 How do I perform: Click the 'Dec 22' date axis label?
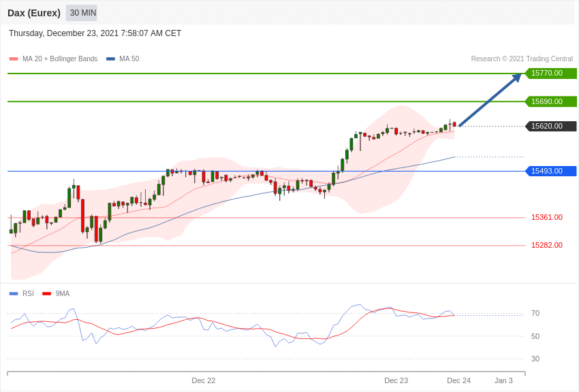click(x=204, y=380)
